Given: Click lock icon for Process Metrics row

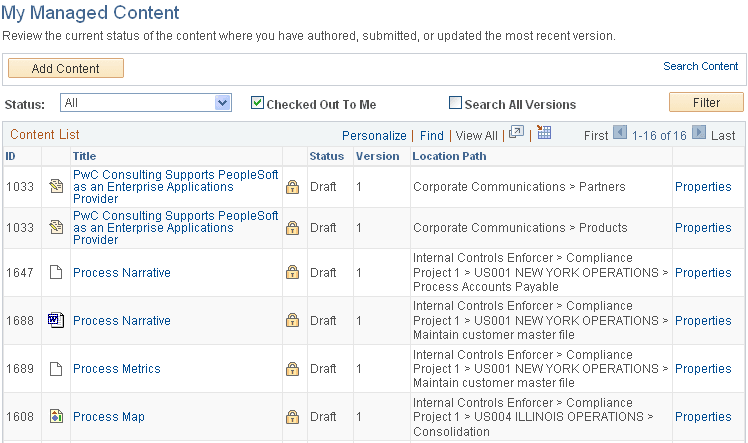Looking at the screenshot, I should tap(292, 369).
